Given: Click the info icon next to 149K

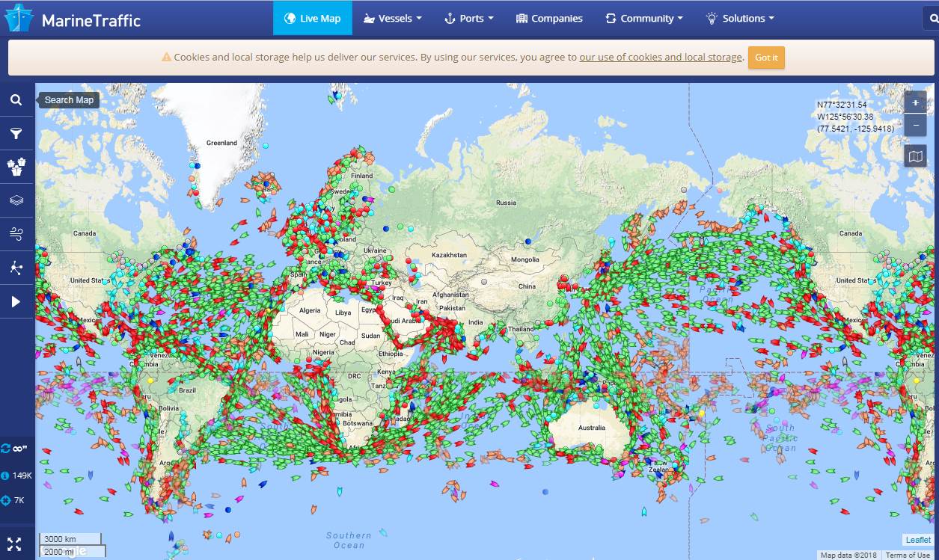Looking at the screenshot, I should click(7, 475).
